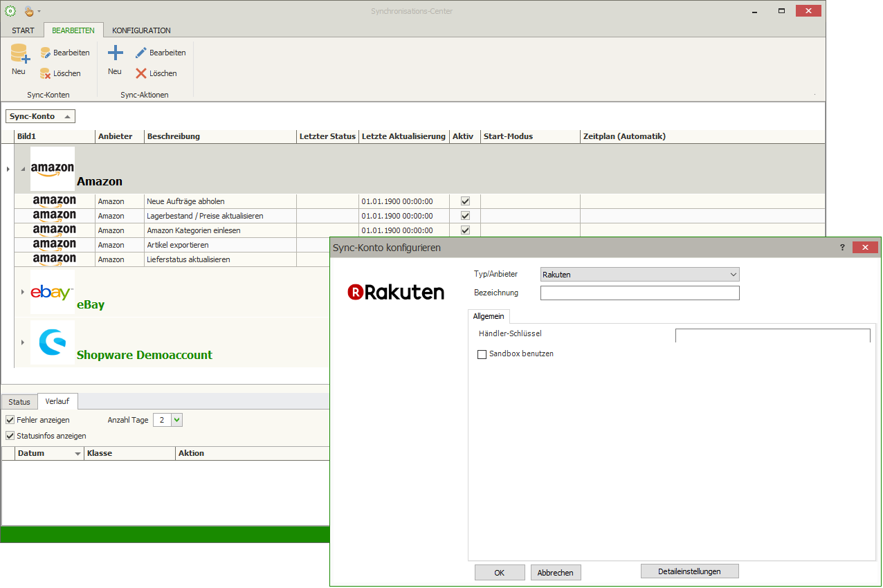Close the Sync-Konto konfigurieren dialog
883x588 pixels.
click(x=865, y=248)
